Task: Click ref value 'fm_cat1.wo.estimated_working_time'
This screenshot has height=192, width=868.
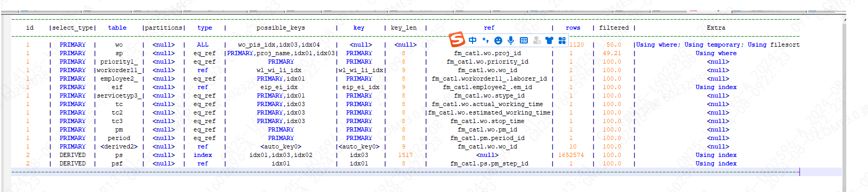Action: click(489, 112)
